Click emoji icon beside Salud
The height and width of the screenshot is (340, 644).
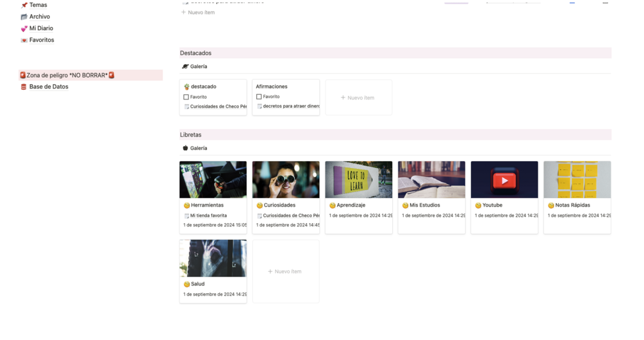[186, 284]
